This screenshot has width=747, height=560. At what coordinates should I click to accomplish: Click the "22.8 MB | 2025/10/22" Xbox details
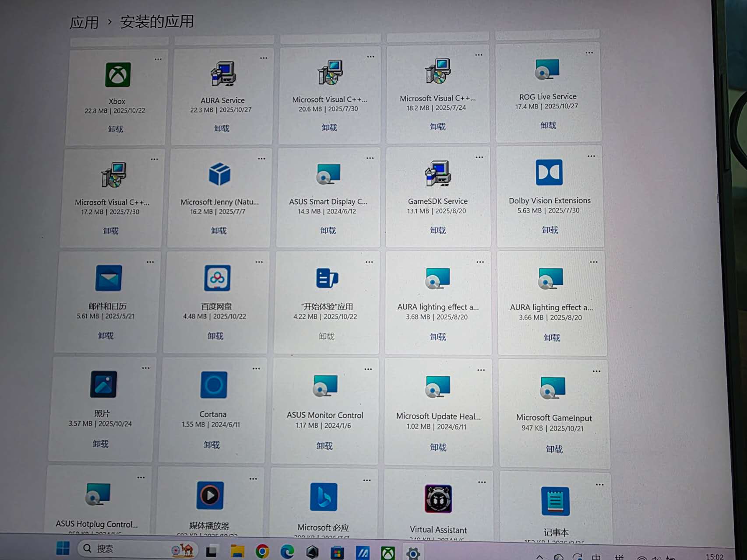point(115,111)
